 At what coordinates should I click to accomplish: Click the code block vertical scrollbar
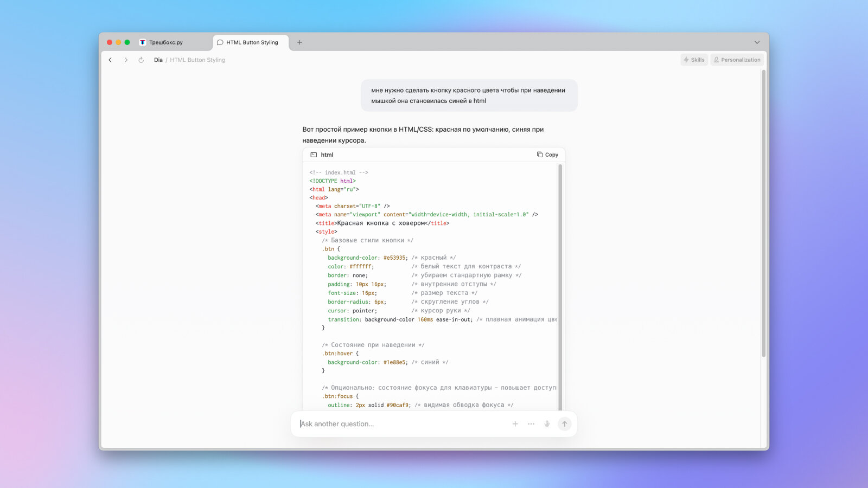pyautogui.click(x=560, y=287)
